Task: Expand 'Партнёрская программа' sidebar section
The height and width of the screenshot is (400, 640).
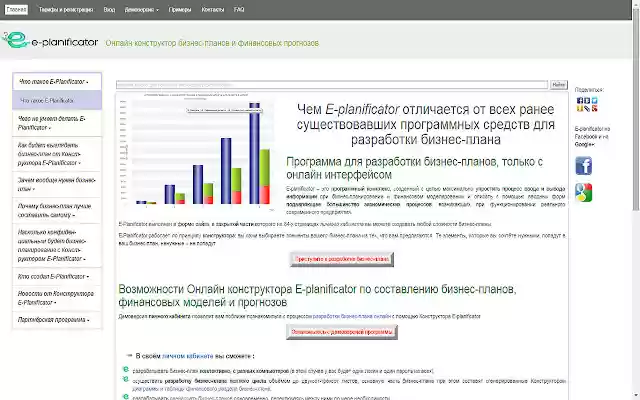Action: coord(57,320)
